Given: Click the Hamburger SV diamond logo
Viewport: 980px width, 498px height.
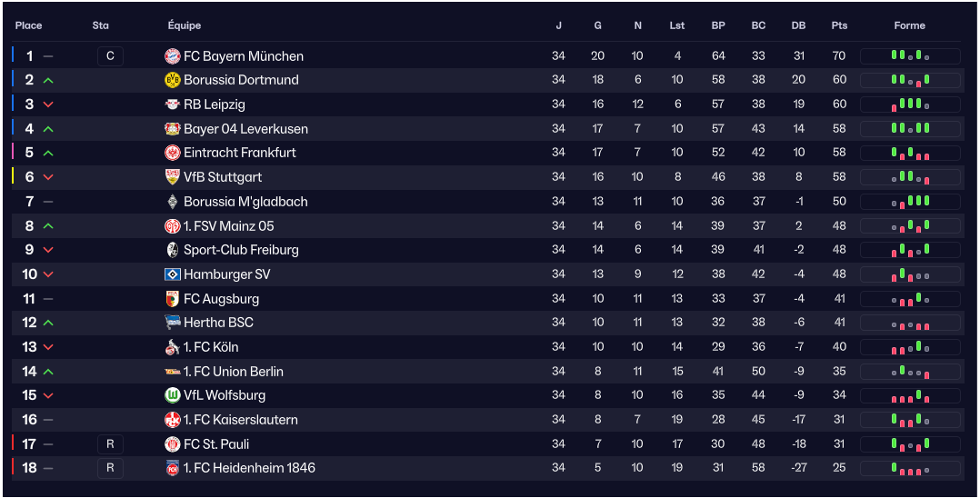Looking at the screenshot, I should pos(173,274).
